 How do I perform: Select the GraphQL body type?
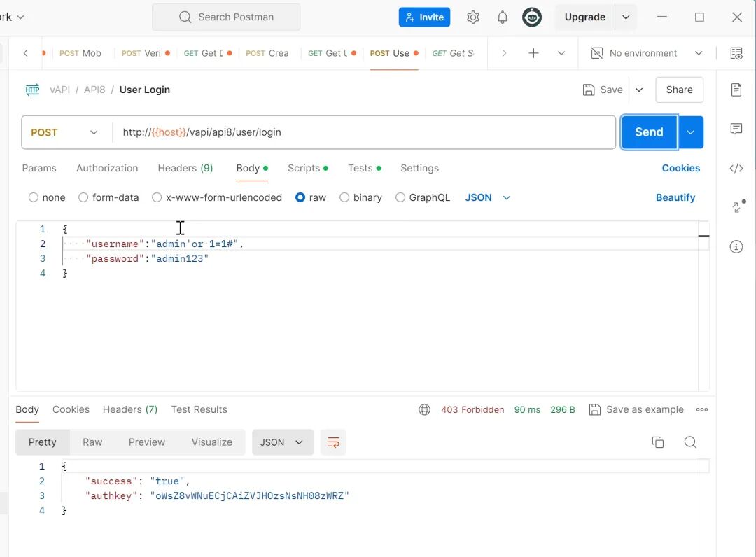pos(423,197)
